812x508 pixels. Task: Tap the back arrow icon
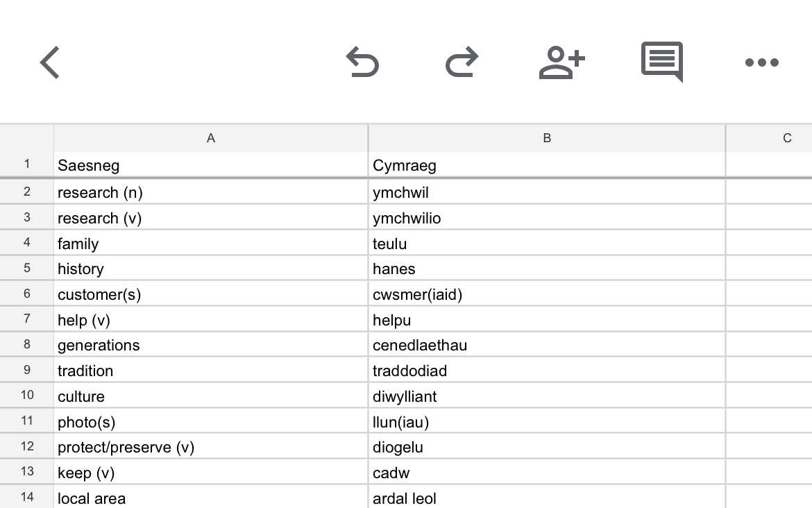50,62
